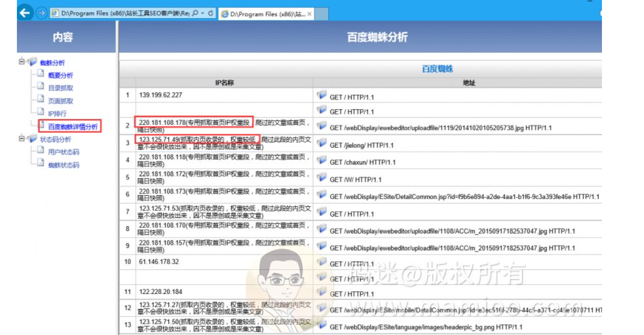The height and width of the screenshot is (335, 644).
Task: Open 用户状态码 in the sidebar tree
Action: pyautogui.click(x=64, y=152)
